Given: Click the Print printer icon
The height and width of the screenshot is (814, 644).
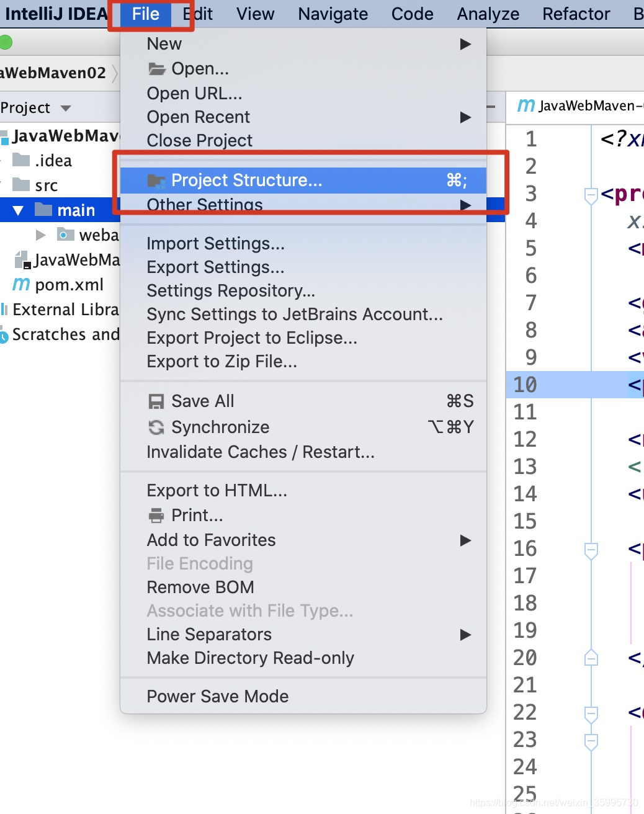Looking at the screenshot, I should 156,516.
